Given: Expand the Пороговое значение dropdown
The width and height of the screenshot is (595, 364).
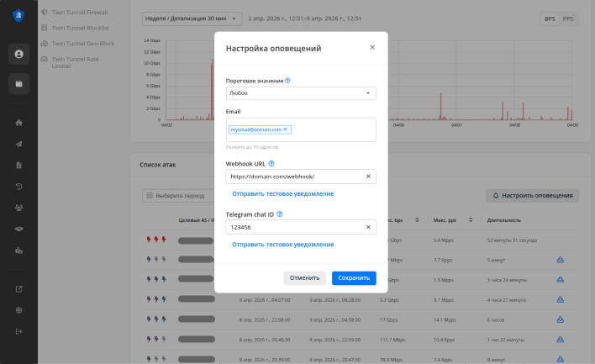Looking at the screenshot, I should 301,93.
